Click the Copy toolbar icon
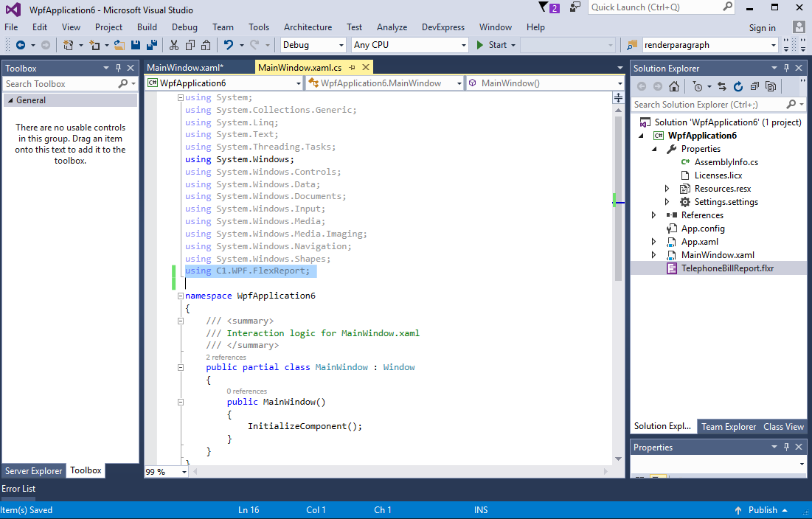 click(190, 45)
